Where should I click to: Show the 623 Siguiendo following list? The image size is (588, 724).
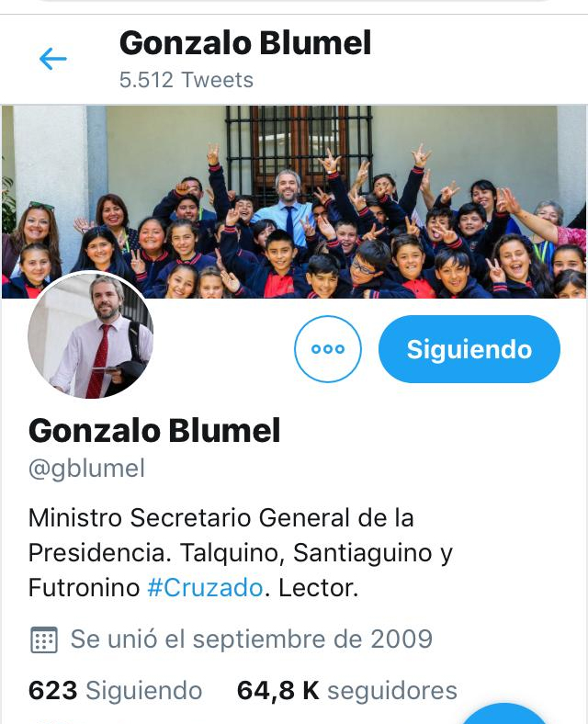[x=115, y=691]
